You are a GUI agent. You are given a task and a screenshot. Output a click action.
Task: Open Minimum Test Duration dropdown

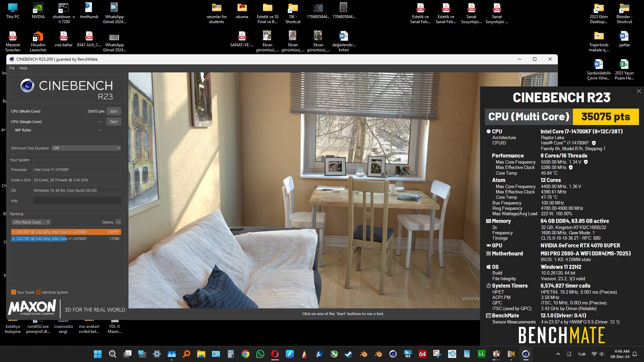[87, 148]
